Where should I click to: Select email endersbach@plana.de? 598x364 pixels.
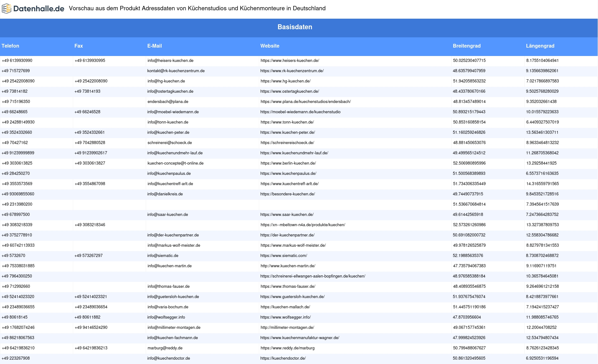[x=168, y=102]
